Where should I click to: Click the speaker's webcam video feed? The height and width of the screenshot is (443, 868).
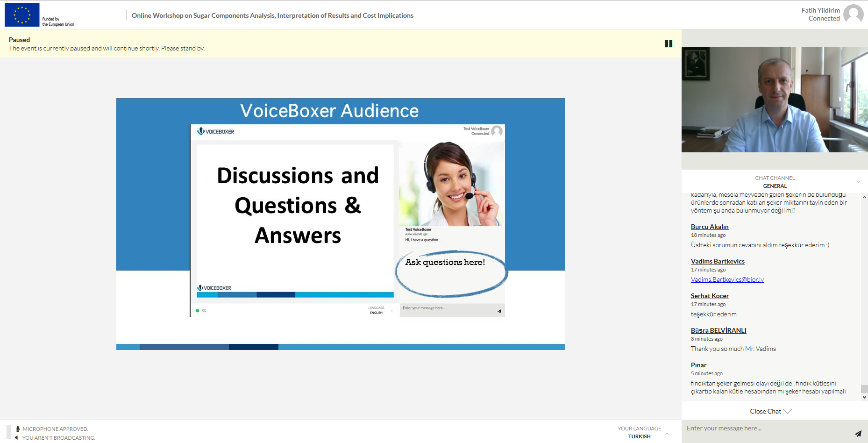click(x=774, y=99)
